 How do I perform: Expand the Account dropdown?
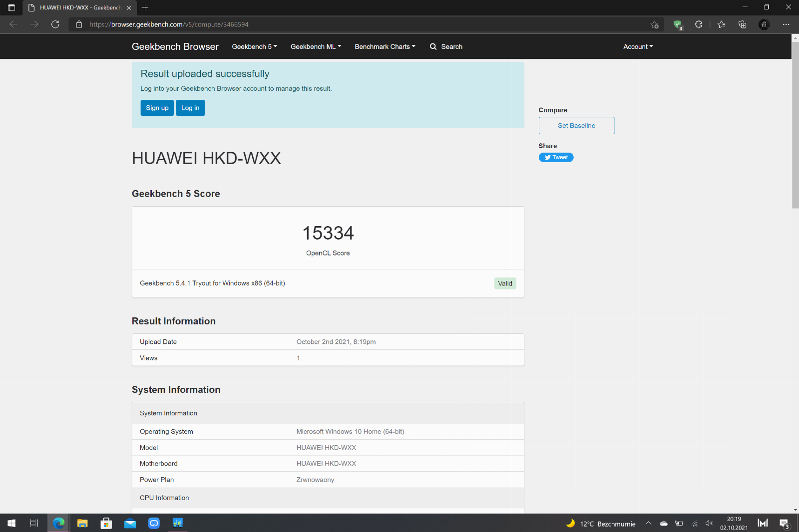[x=638, y=46]
